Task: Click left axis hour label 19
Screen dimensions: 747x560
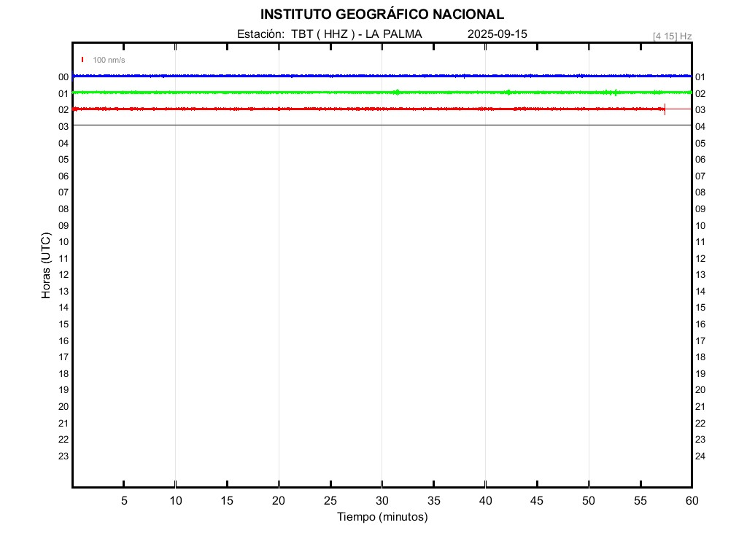Action: pos(63,390)
